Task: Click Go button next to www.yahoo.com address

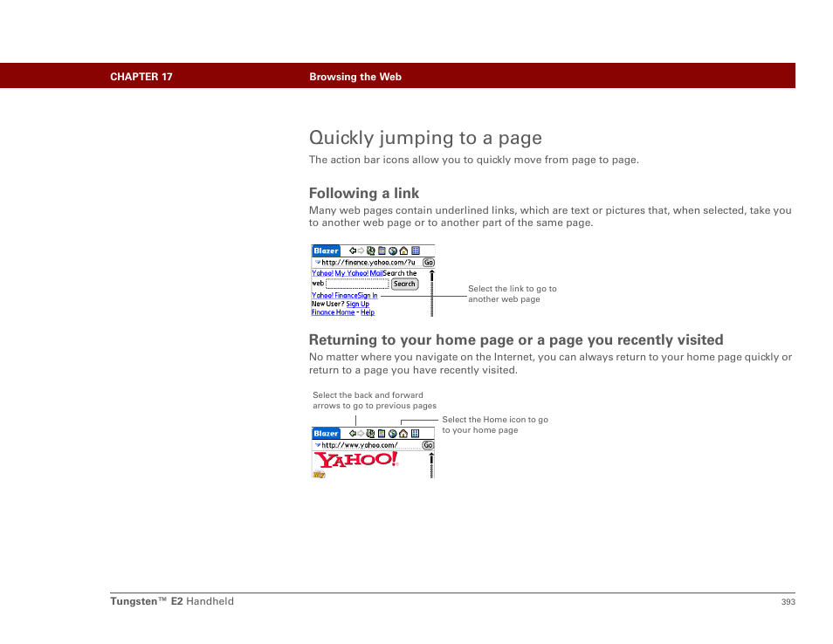Action: (x=428, y=445)
